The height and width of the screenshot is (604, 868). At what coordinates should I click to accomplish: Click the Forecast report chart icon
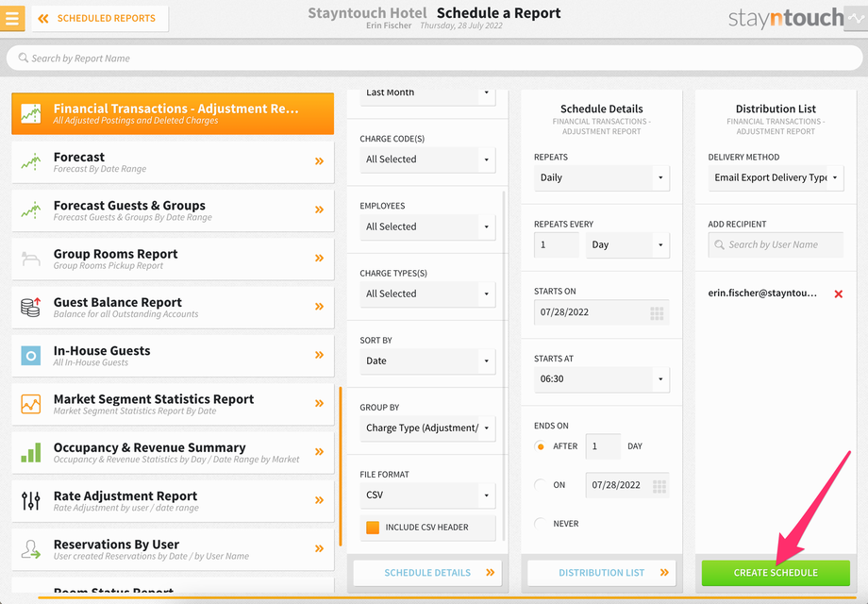[31, 161]
